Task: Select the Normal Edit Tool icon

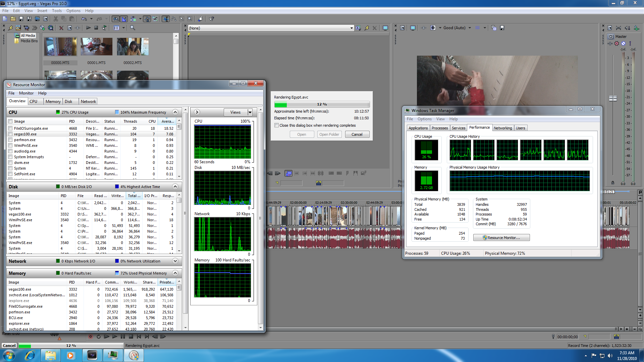Action: click(166, 19)
